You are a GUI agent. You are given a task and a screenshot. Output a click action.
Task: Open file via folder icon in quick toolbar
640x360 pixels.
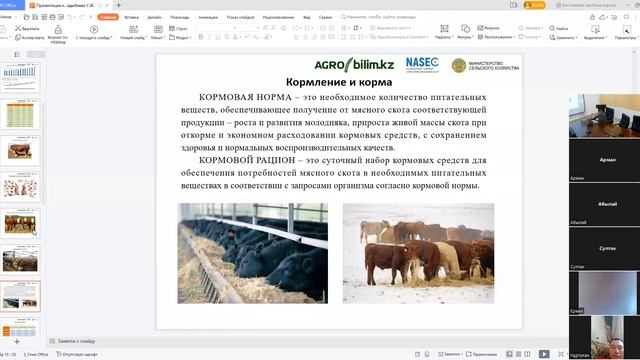[x=27, y=17]
